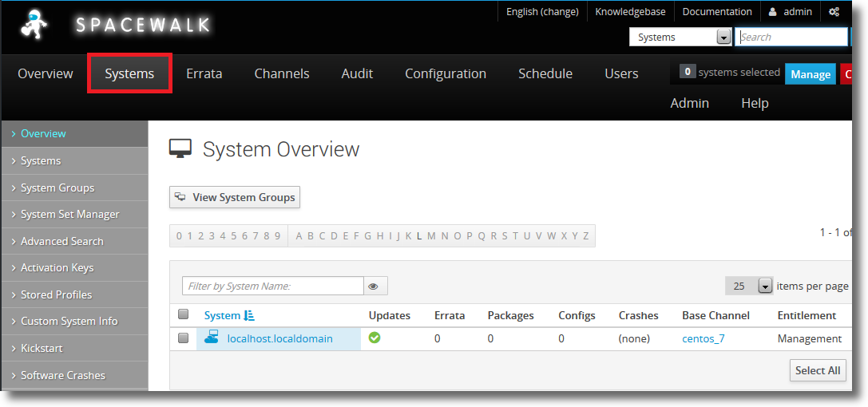Go to the Overview top navigation tab
This screenshot has height=407, width=868.
pos(46,73)
